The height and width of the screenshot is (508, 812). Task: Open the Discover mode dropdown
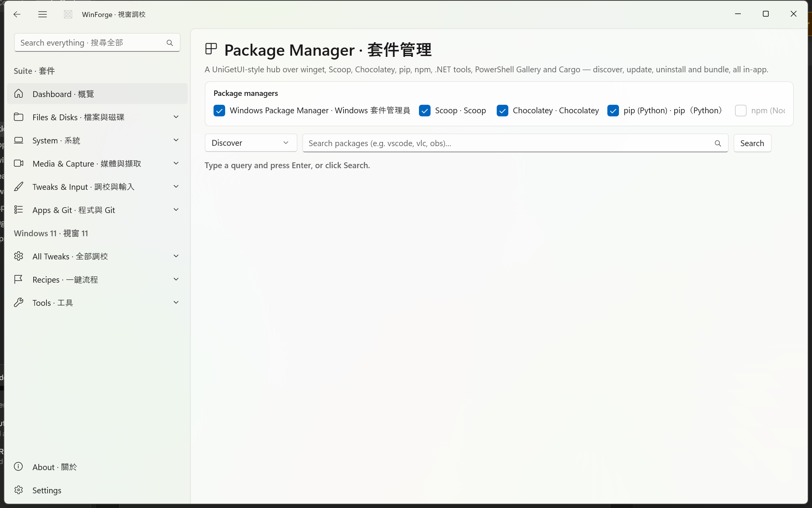tap(251, 143)
